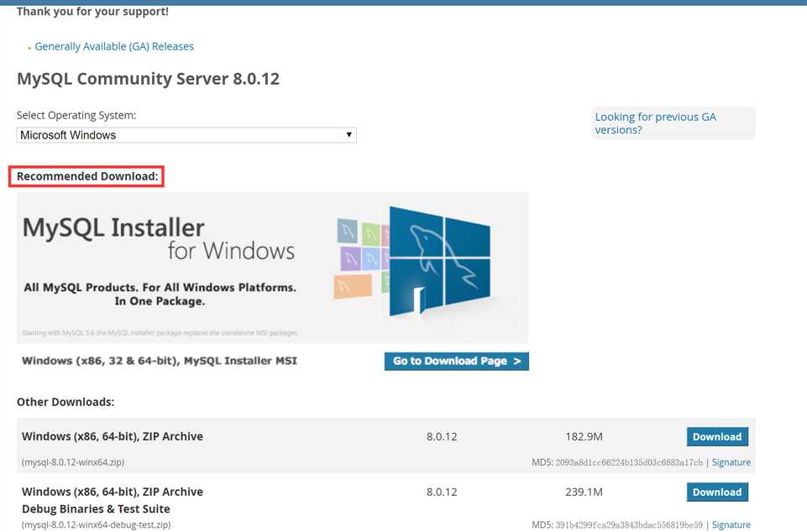Click the MD5 checksum starting with 2093a8d1
Image resolution: width=807 pixels, height=532 pixels.
click(628, 462)
